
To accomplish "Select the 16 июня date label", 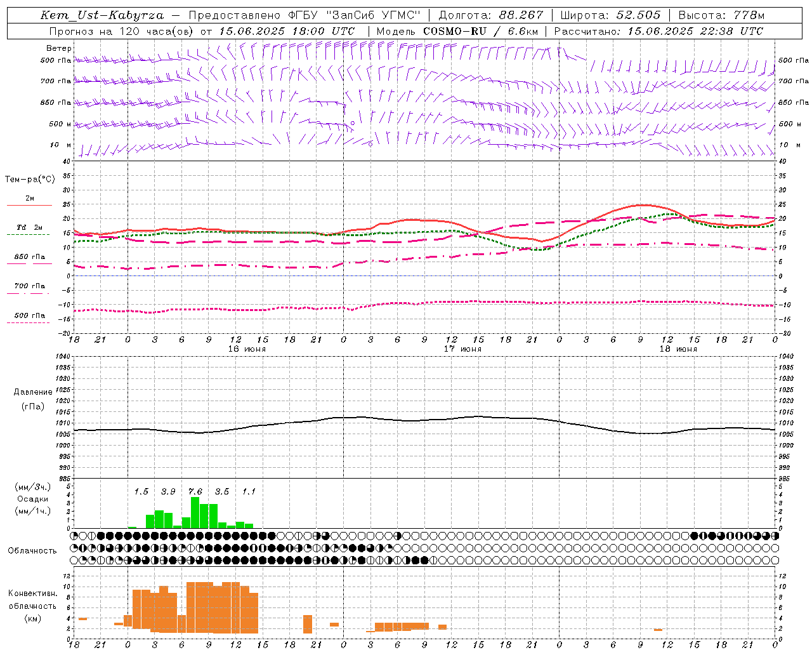I will (x=247, y=349).
